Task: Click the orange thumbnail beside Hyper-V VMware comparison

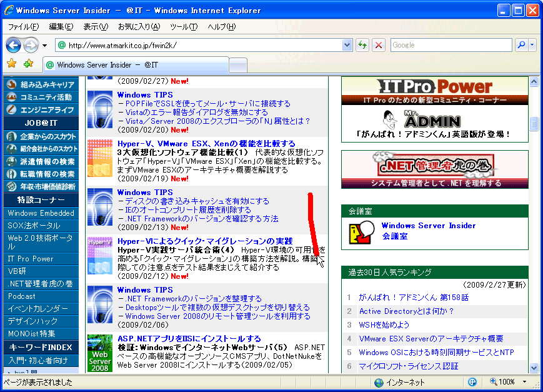Action: [100, 158]
